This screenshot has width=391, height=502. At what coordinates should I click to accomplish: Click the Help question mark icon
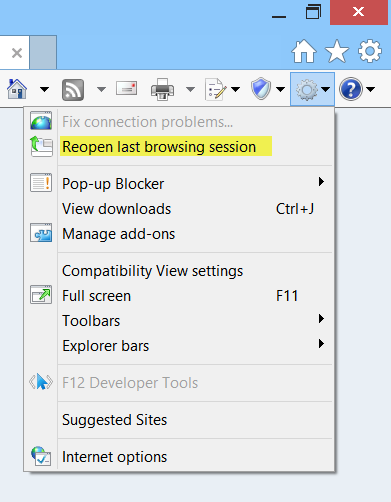pyautogui.click(x=351, y=89)
